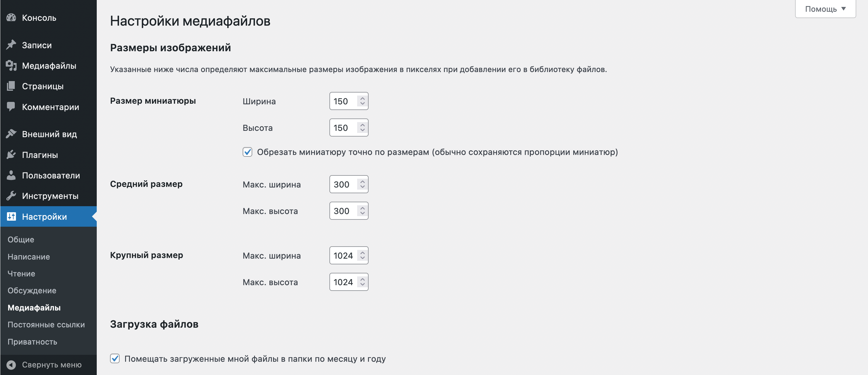Viewport: 868px width, 375px height.
Task: Expand the Помощь help dropdown
Action: 825,9
